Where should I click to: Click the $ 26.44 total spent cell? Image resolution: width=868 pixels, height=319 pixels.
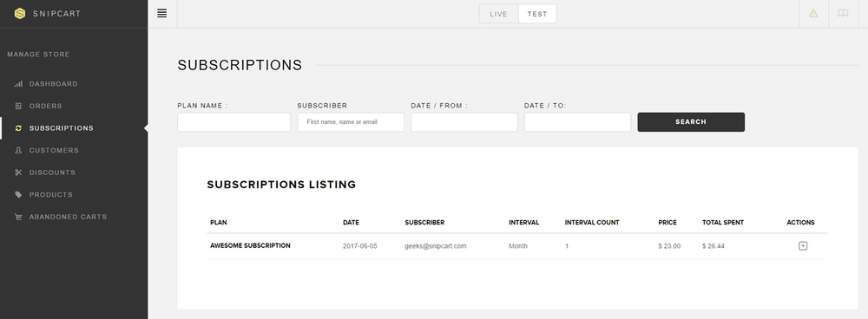pos(713,246)
